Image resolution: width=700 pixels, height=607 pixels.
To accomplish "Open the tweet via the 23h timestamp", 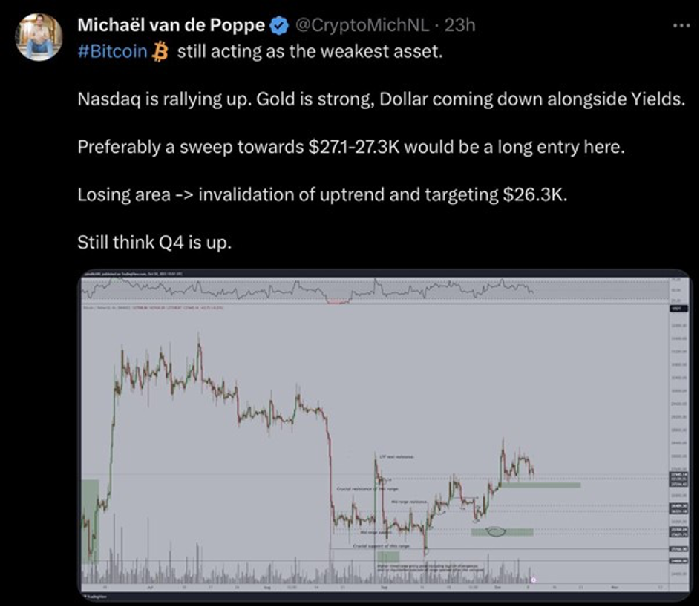I will 459,25.
